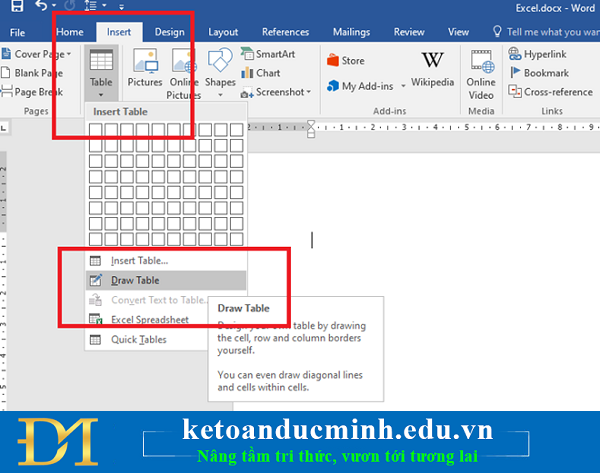Switch to the Layout tab
600x473 pixels.
tap(223, 32)
